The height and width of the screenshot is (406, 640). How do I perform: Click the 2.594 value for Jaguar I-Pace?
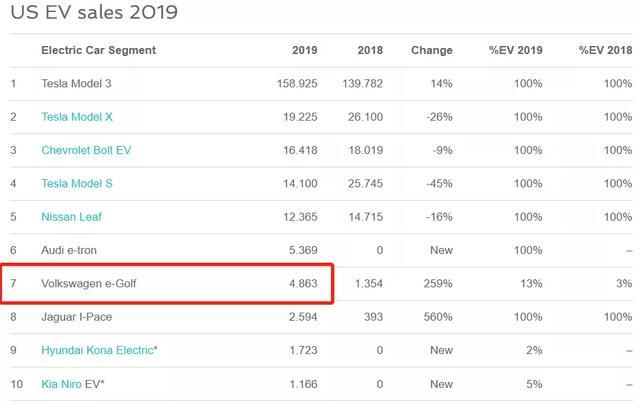303,317
